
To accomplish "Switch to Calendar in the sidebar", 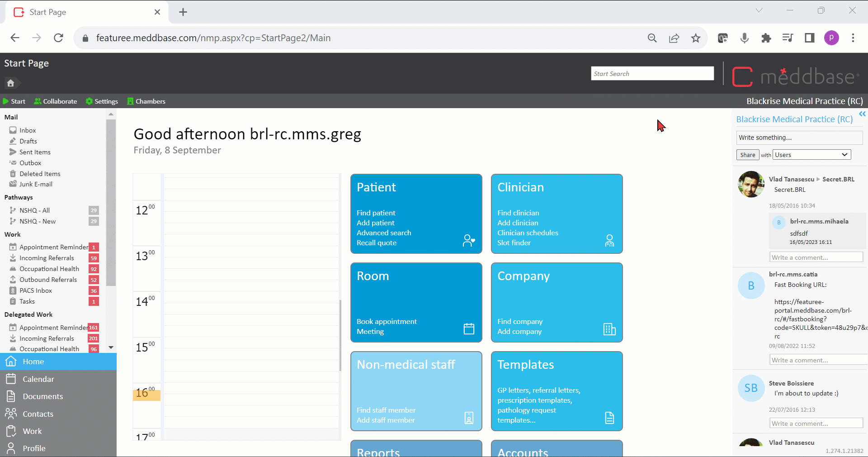I will pos(38,379).
